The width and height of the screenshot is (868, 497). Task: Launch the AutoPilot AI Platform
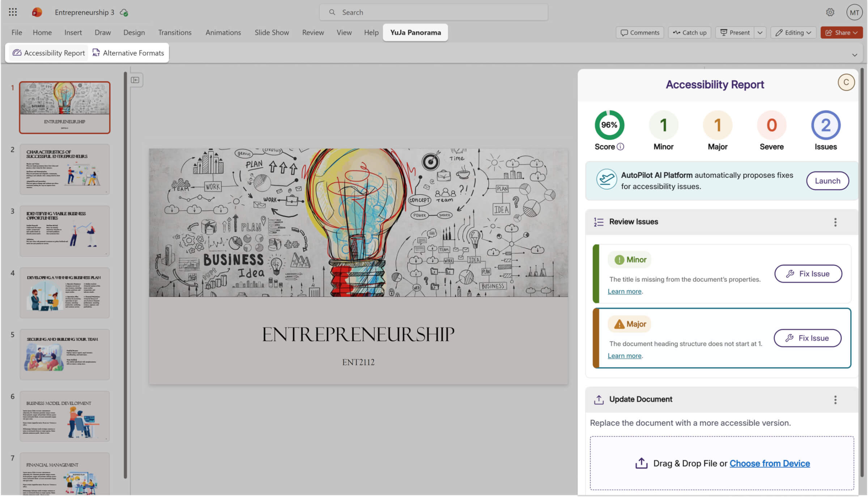pyautogui.click(x=827, y=181)
